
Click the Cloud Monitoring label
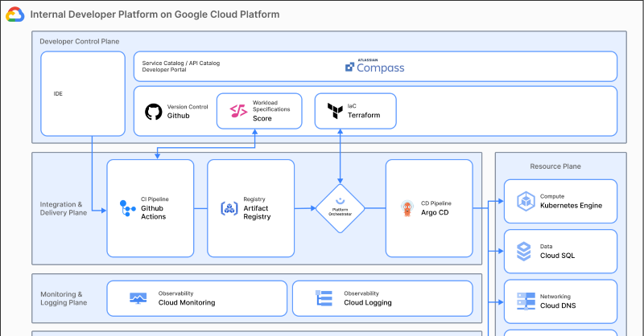[187, 302]
